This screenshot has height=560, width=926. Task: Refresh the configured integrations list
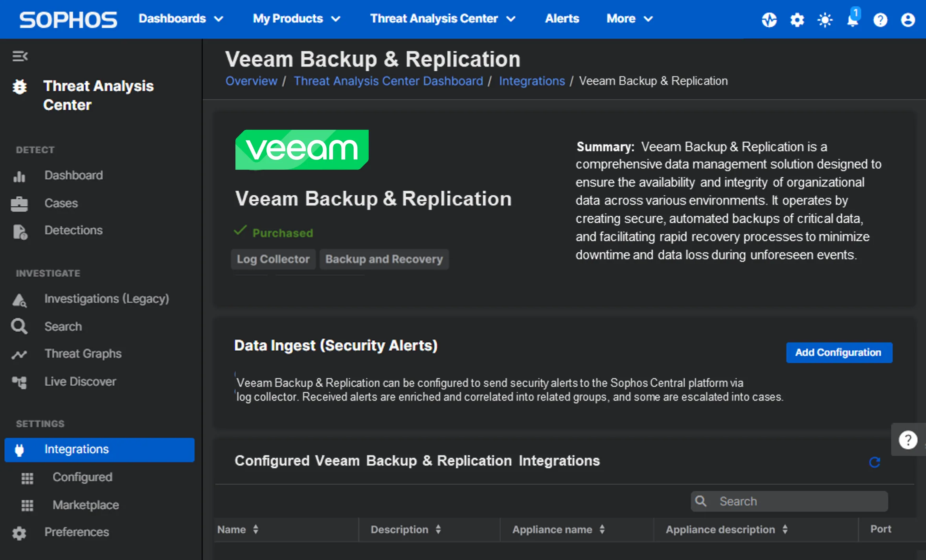tap(874, 462)
